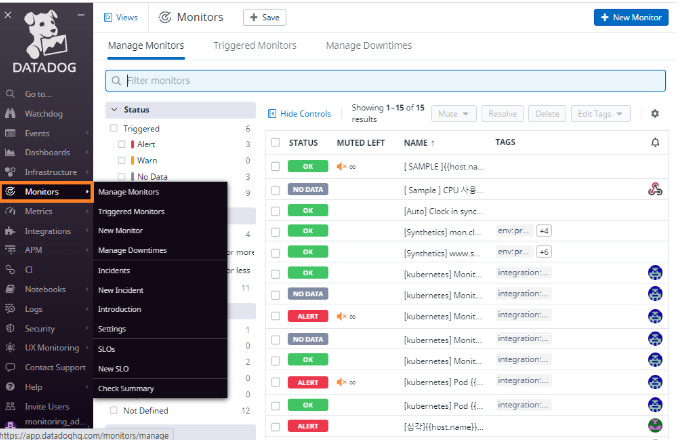688x447 pixels.
Task: Open the Mute dropdown
Action: (453, 114)
